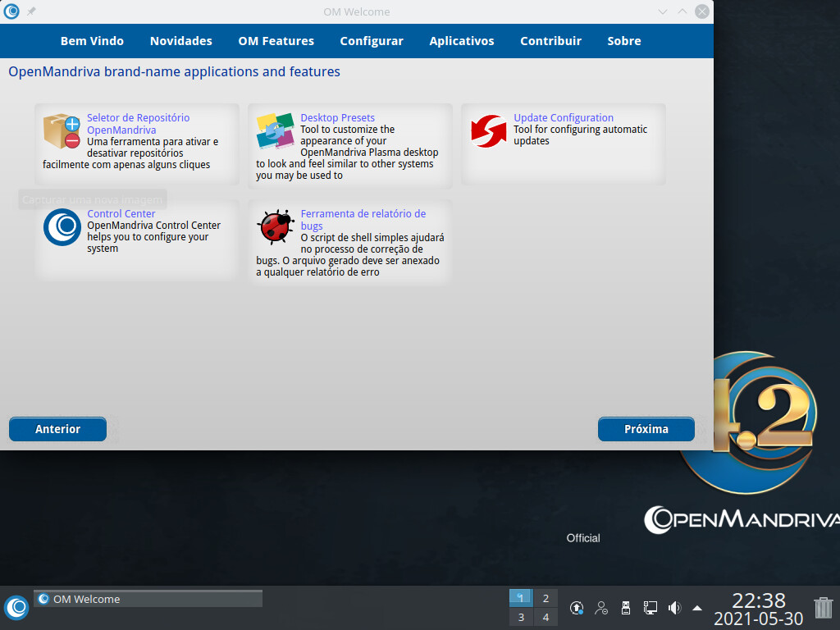Minimize the OM Welcome window
This screenshot has height=630, width=840.
pyautogui.click(x=663, y=11)
